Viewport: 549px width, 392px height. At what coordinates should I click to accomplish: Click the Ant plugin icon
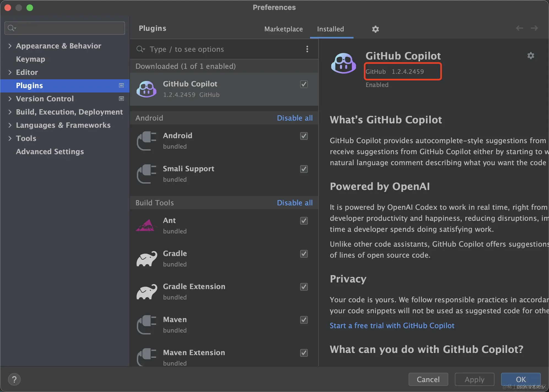point(146,225)
